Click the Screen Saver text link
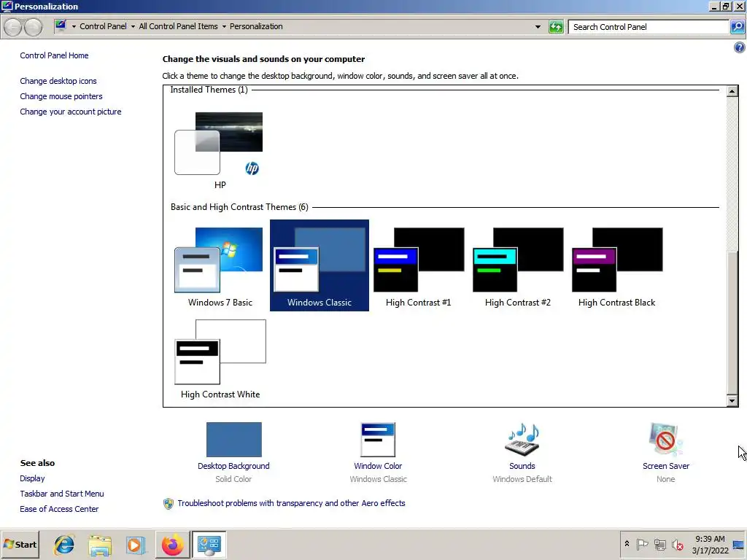This screenshot has width=747, height=560. [665, 466]
